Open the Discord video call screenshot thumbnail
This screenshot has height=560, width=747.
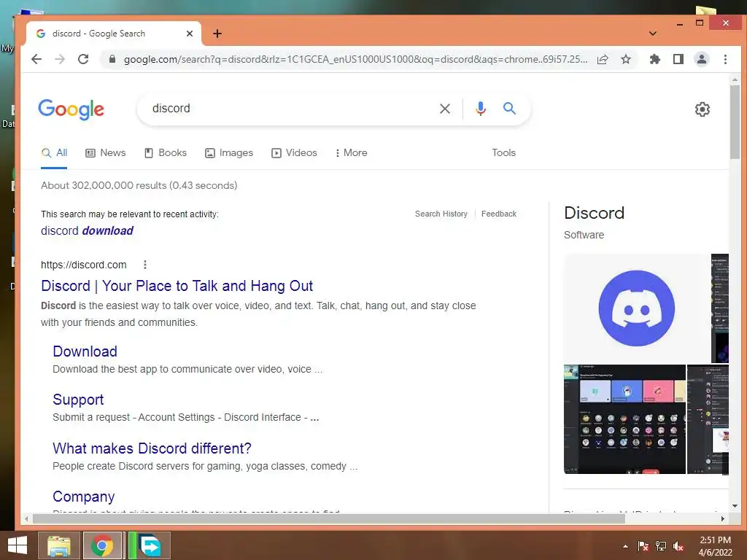[624, 419]
